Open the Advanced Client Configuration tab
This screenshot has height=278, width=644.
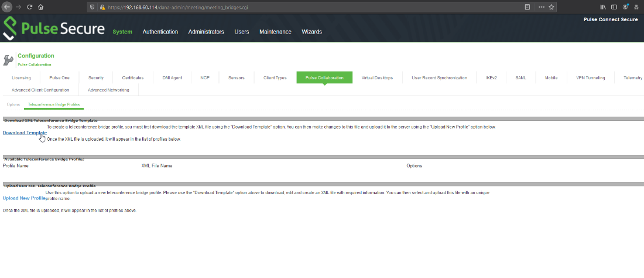pos(40,90)
